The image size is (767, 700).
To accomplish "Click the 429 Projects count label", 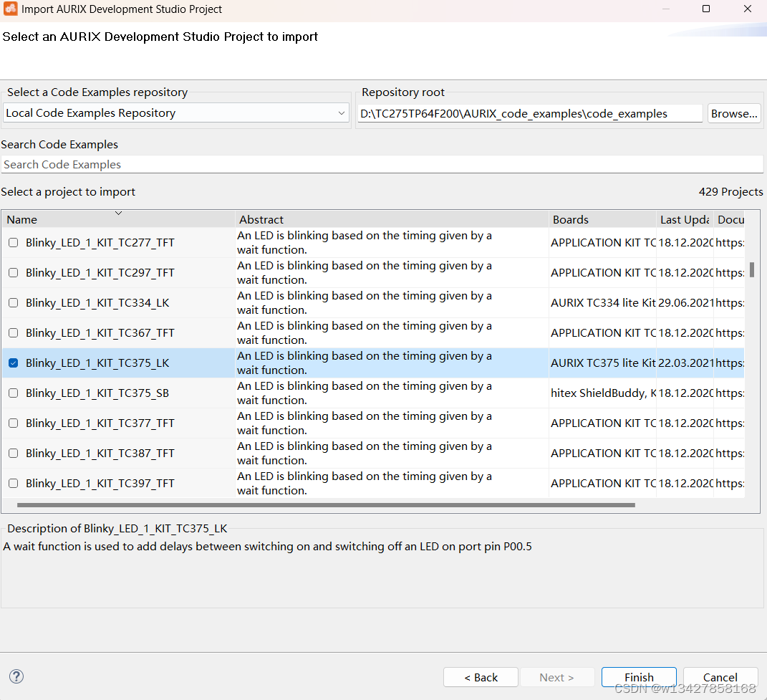I will pyautogui.click(x=730, y=192).
